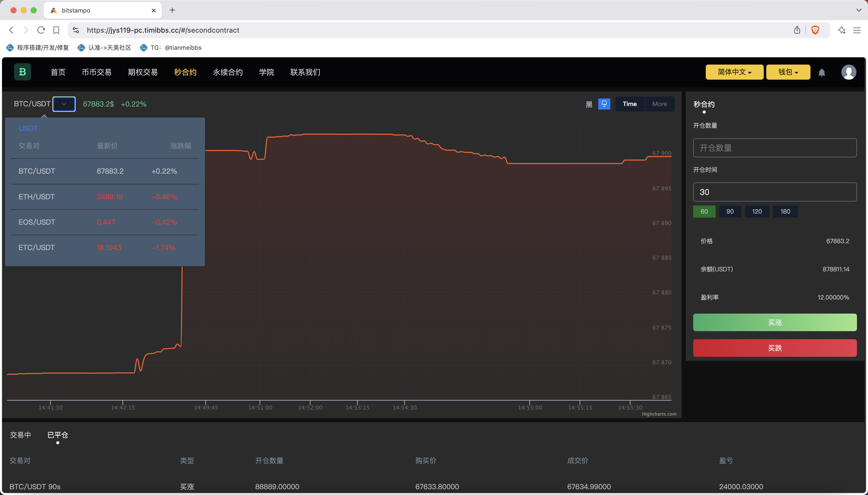Choose the ETH/USDT row in pair list
The width and height of the screenshot is (868, 495).
(105, 197)
